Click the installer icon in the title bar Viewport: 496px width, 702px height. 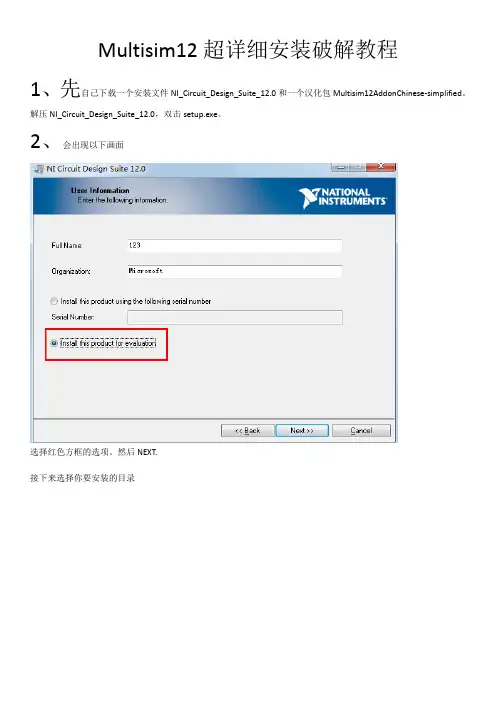39,169
